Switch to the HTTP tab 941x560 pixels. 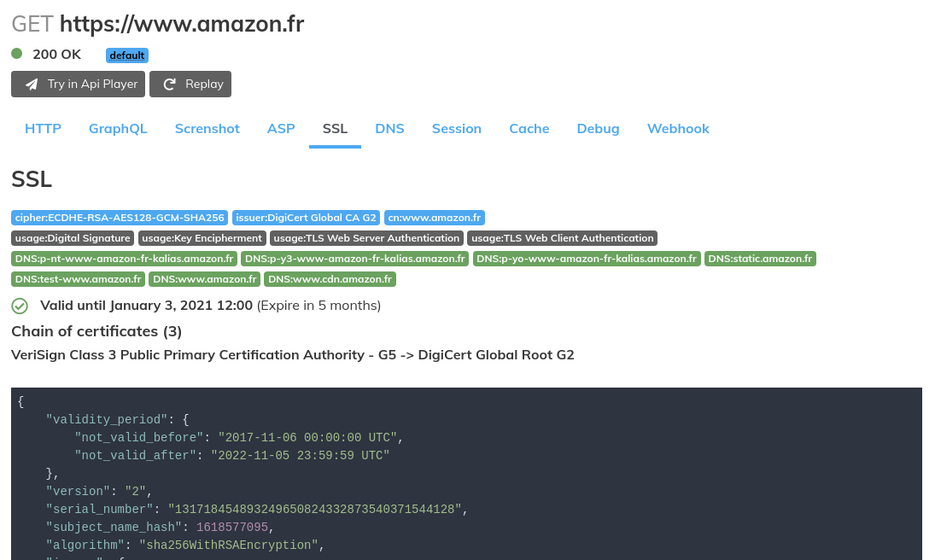tap(44, 128)
